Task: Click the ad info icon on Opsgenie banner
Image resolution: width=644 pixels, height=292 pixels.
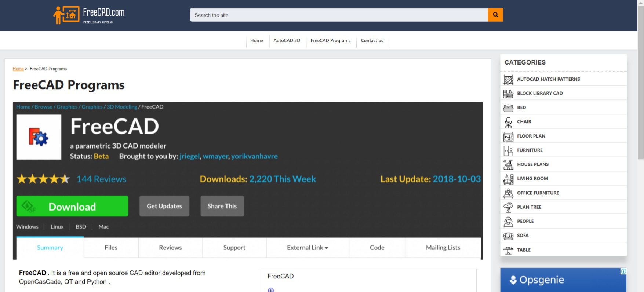Action: pos(623,271)
